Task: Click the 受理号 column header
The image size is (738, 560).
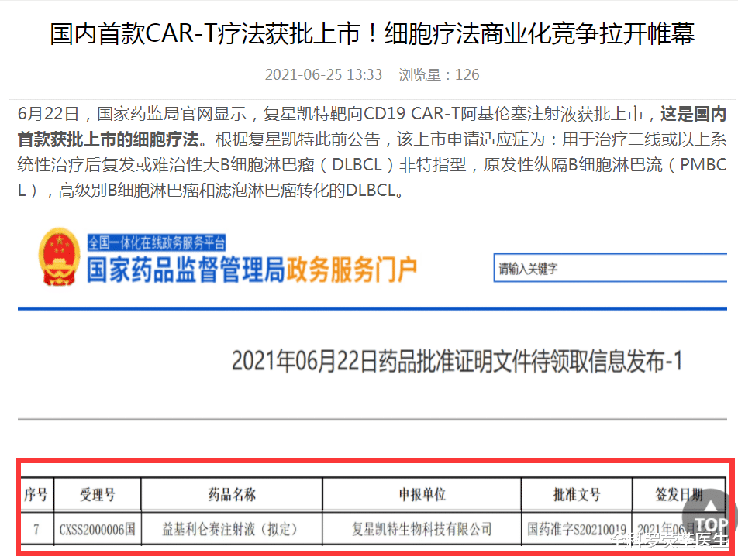Action: tap(99, 494)
